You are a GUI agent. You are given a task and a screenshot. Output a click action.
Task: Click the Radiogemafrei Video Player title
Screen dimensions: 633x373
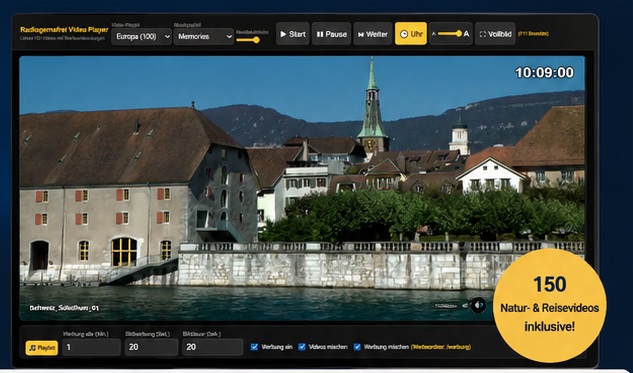(x=64, y=30)
